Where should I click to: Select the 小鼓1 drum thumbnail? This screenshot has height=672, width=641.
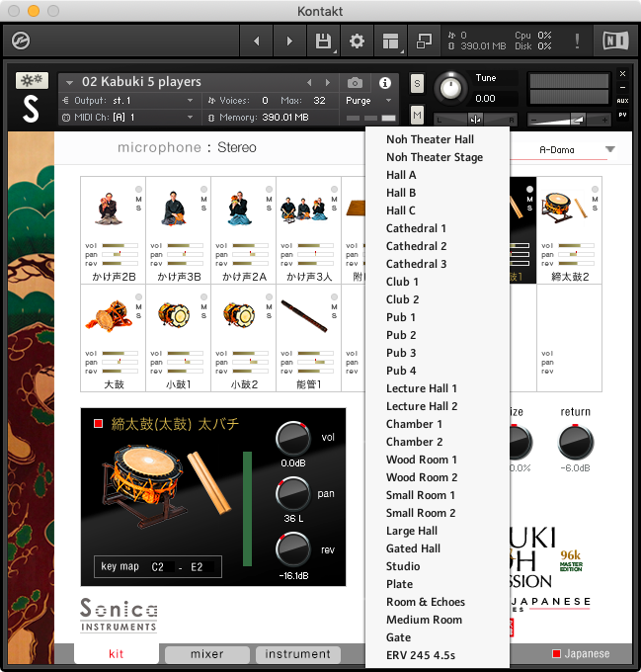(x=174, y=315)
